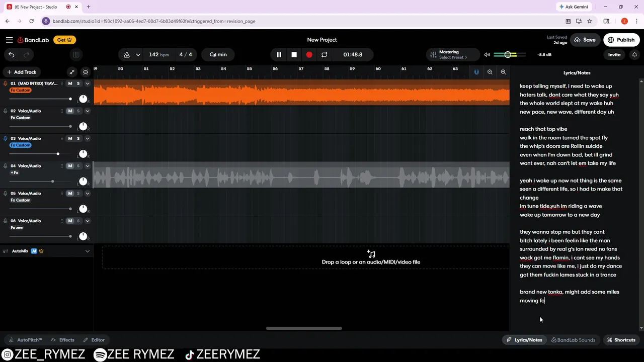The image size is (644, 362).
Task: Open the Editor panel
Action: point(94,340)
